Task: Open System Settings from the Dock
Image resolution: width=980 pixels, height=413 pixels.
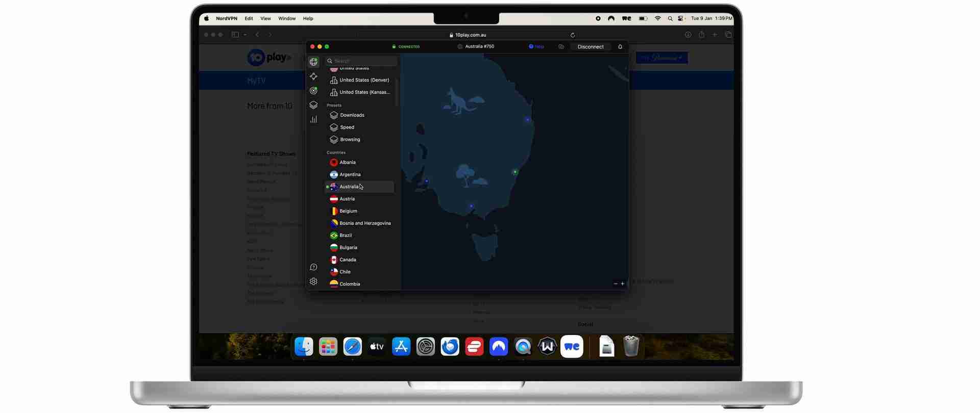Action: [426, 347]
